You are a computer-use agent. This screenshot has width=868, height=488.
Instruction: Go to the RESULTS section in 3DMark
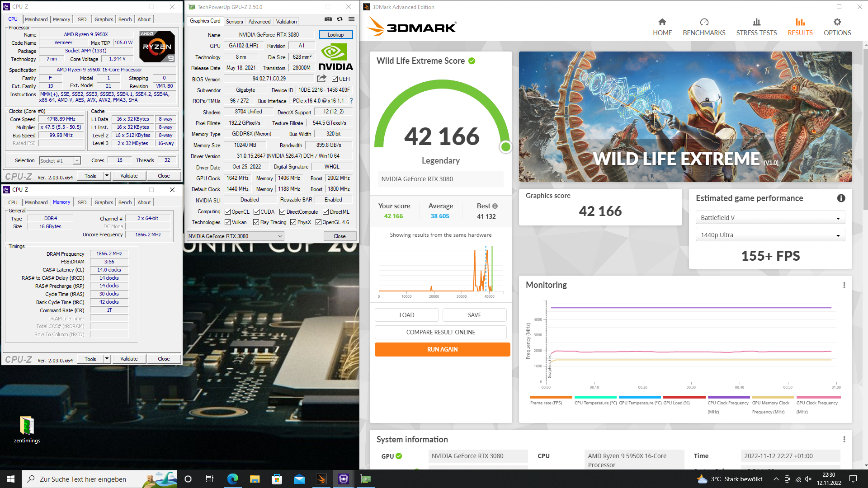pyautogui.click(x=800, y=27)
